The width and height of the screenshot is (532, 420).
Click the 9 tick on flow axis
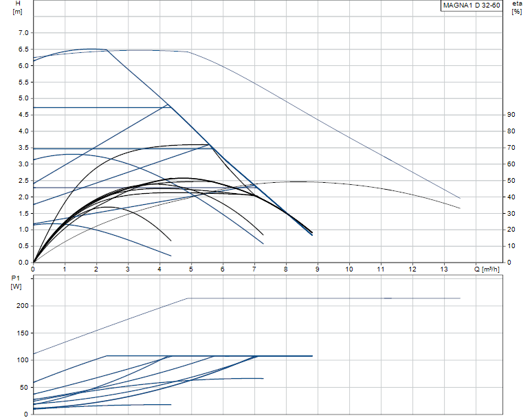318,269
